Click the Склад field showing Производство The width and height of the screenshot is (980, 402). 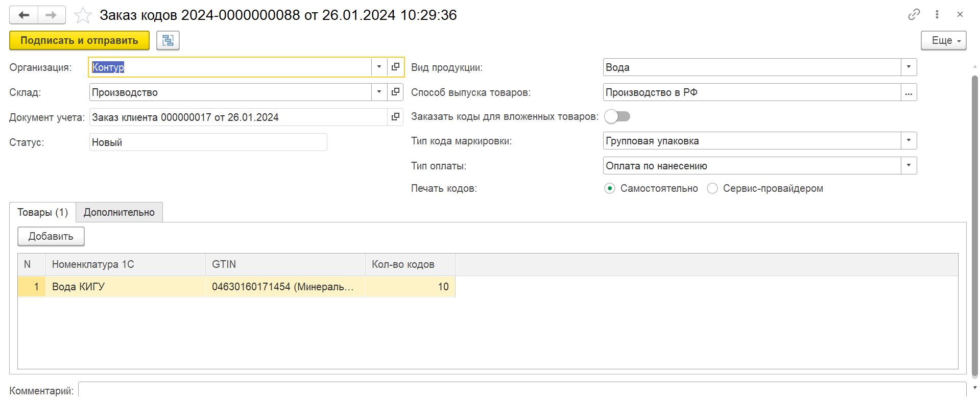coord(230,92)
